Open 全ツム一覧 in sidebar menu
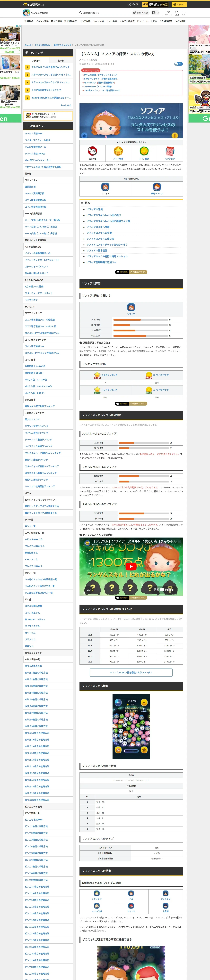Image resolution: width=210 pixels, height=980 pixels. [x=30, y=526]
